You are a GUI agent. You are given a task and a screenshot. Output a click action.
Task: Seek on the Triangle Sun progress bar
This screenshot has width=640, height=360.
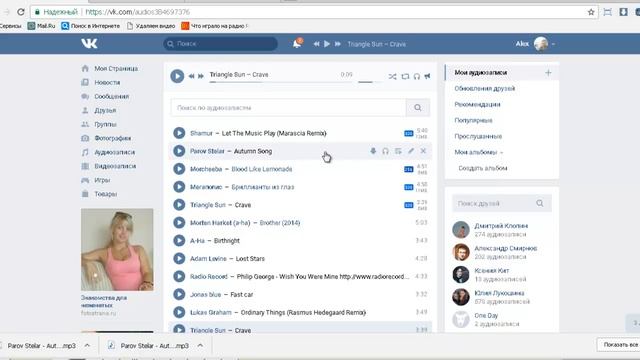281,82
